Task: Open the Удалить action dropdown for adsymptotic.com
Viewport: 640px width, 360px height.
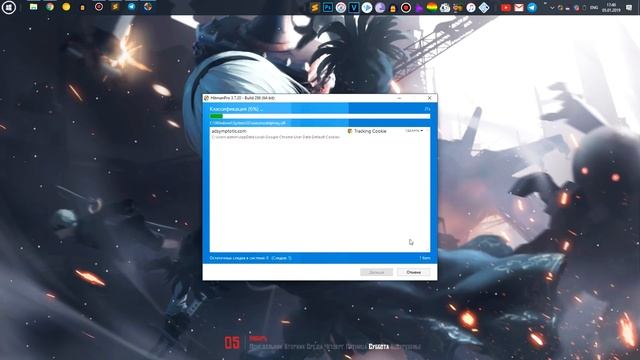Action: 414,131
